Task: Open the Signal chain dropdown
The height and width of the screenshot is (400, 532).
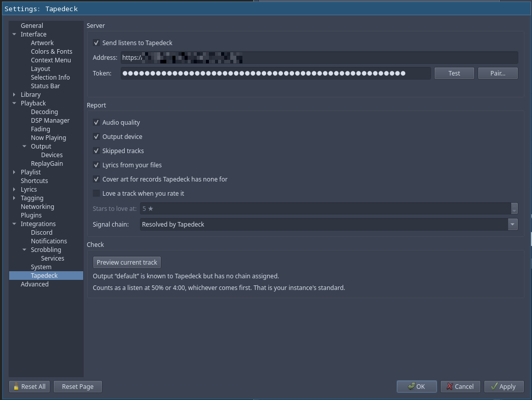Action: click(x=512, y=224)
